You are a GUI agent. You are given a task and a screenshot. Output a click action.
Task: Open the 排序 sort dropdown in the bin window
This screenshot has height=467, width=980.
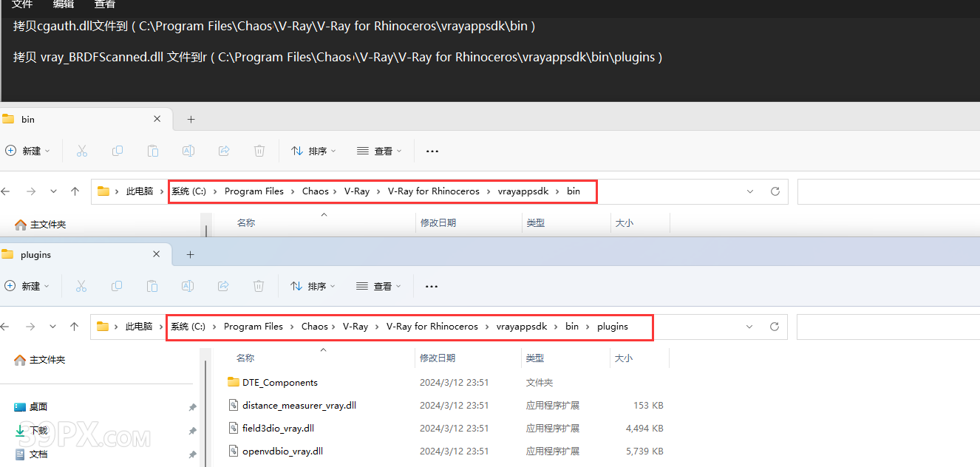tap(313, 151)
